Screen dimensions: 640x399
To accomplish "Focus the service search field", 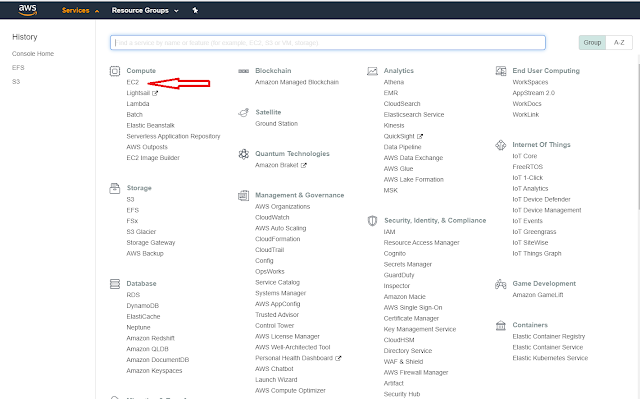I will pyautogui.click(x=328, y=42).
